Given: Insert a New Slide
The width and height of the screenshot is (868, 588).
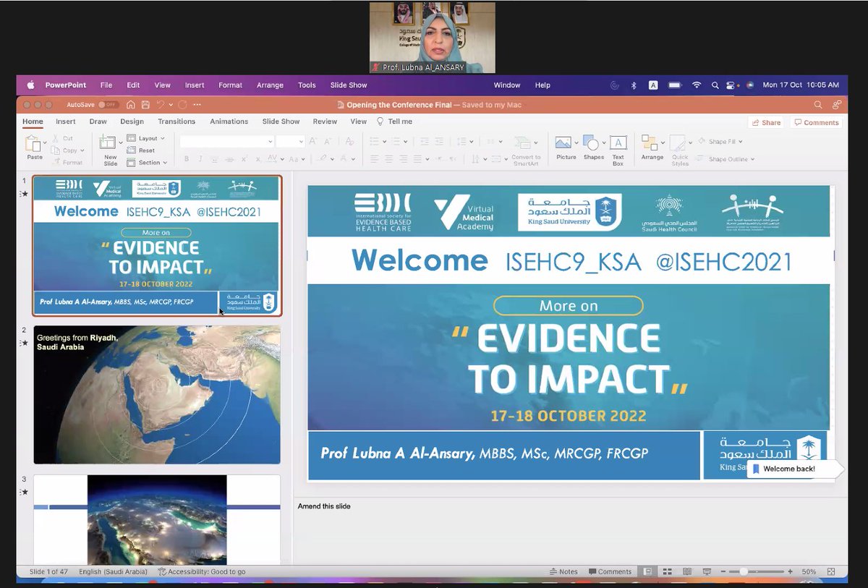Looking at the screenshot, I should 110,150.
